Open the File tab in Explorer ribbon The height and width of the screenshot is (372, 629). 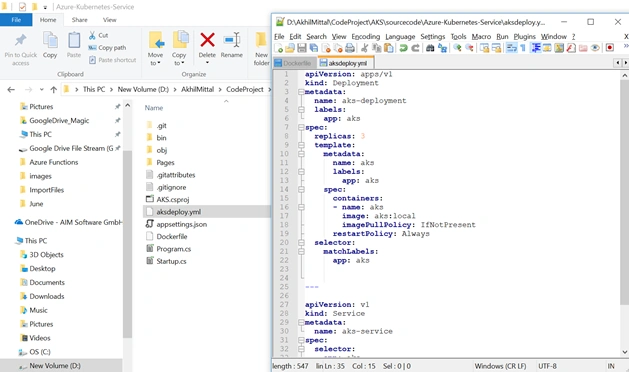(x=16, y=20)
